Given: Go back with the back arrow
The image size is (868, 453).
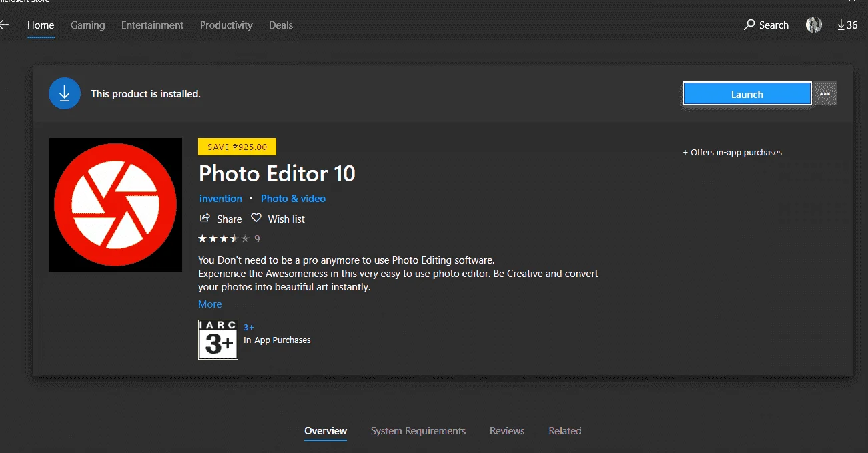Looking at the screenshot, I should [4, 25].
